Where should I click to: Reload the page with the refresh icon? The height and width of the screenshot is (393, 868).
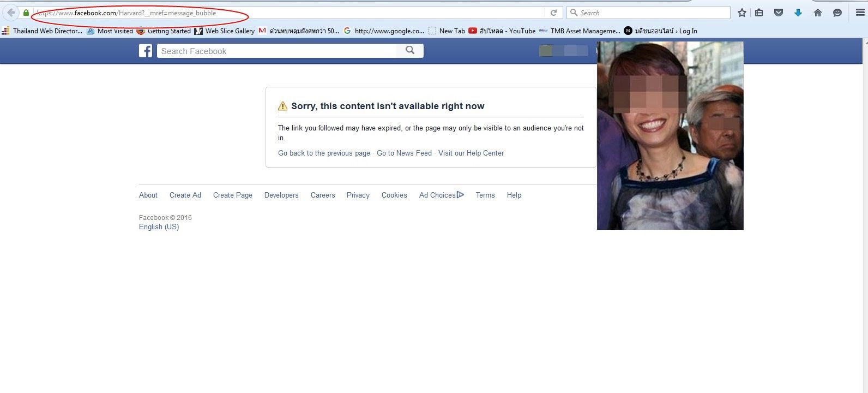pos(553,13)
